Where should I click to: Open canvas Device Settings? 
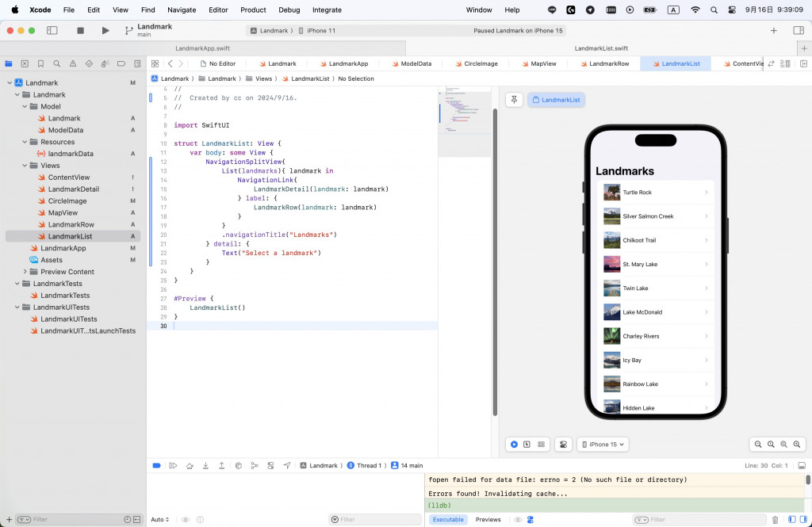point(564,444)
